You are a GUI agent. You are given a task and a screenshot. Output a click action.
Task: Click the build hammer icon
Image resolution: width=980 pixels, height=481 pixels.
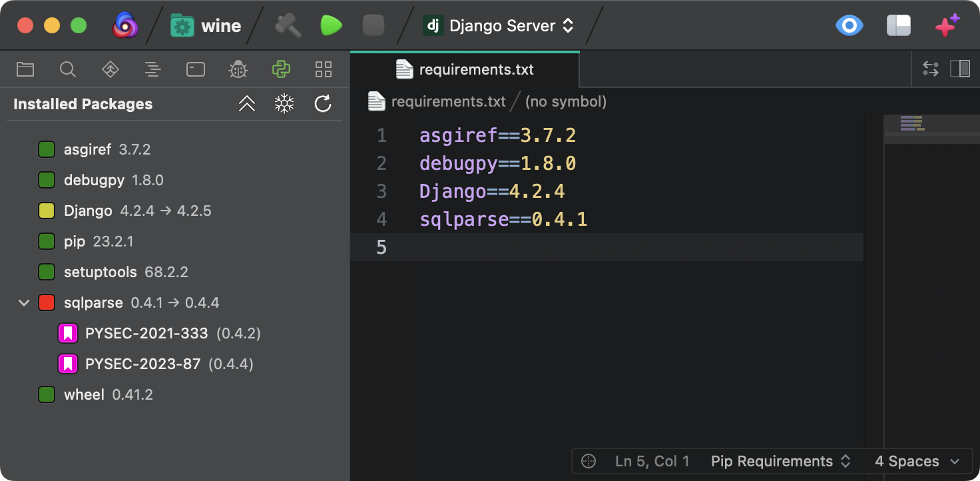click(287, 25)
